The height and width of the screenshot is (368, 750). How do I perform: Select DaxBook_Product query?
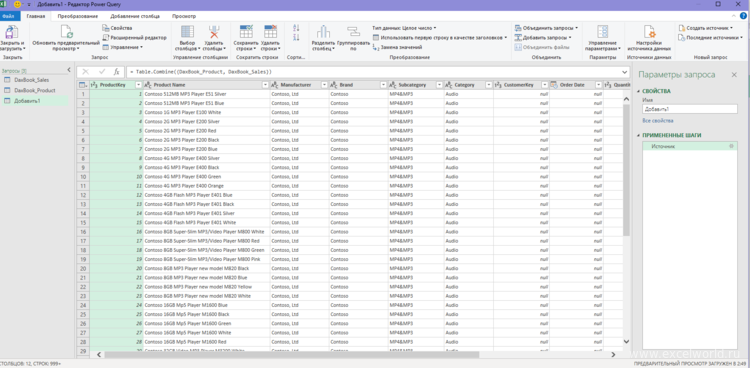point(34,90)
